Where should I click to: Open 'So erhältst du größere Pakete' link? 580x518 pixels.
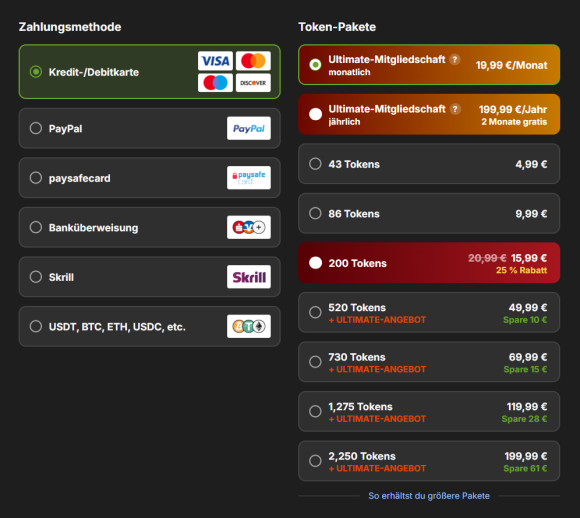point(429,496)
